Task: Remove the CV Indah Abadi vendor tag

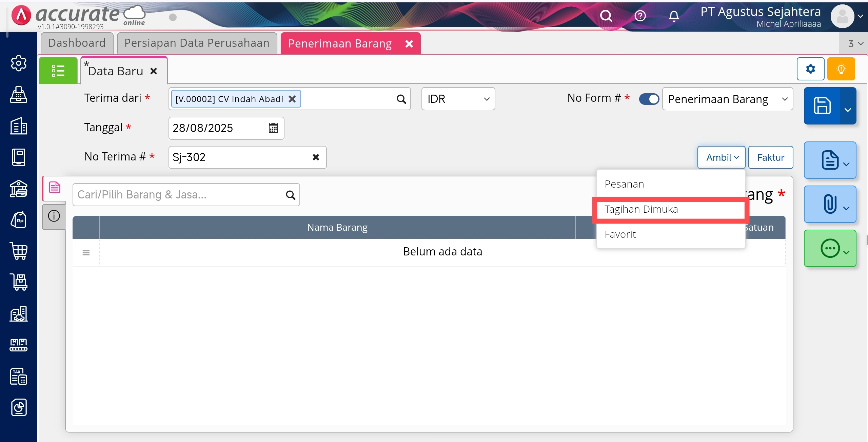Action: pyautogui.click(x=292, y=99)
